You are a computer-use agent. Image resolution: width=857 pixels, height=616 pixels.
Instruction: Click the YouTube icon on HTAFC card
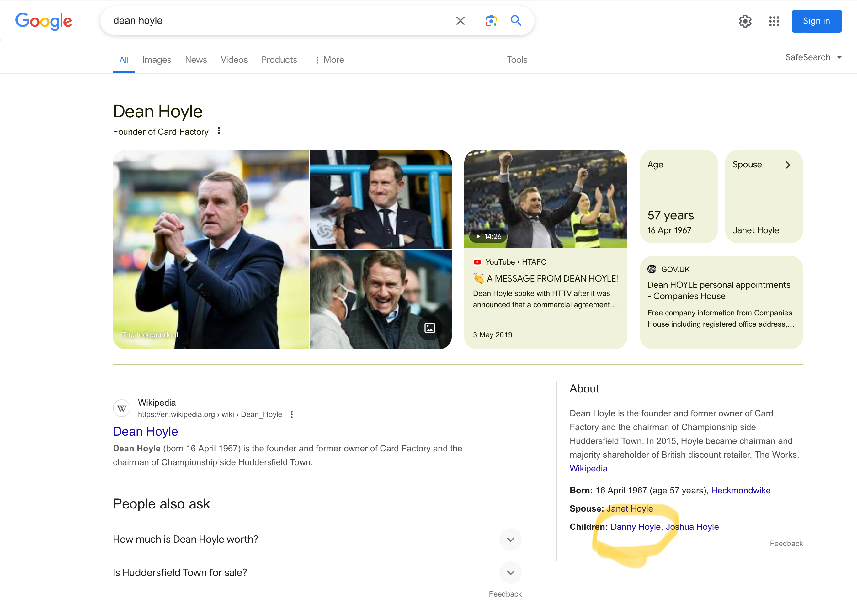(x=477, y=262)
